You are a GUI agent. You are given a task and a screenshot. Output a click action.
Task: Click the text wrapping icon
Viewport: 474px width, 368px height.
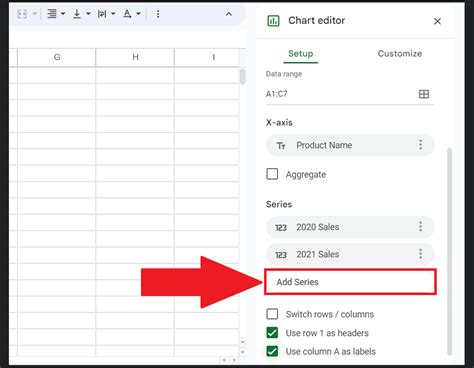pyautogui.click(x=102, y=14)
